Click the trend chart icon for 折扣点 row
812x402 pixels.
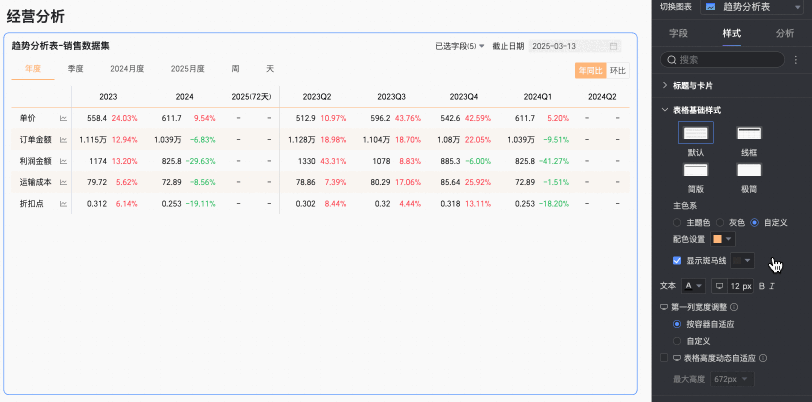pos(63,204)
